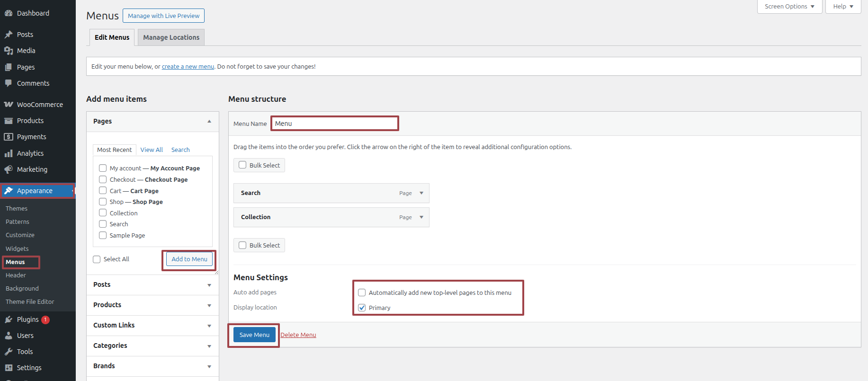The height and width of the screenshot is (381, 868).
Task: Open Theme File Editor submenu item
Action: pyautogui.click(x=30, y=301)
